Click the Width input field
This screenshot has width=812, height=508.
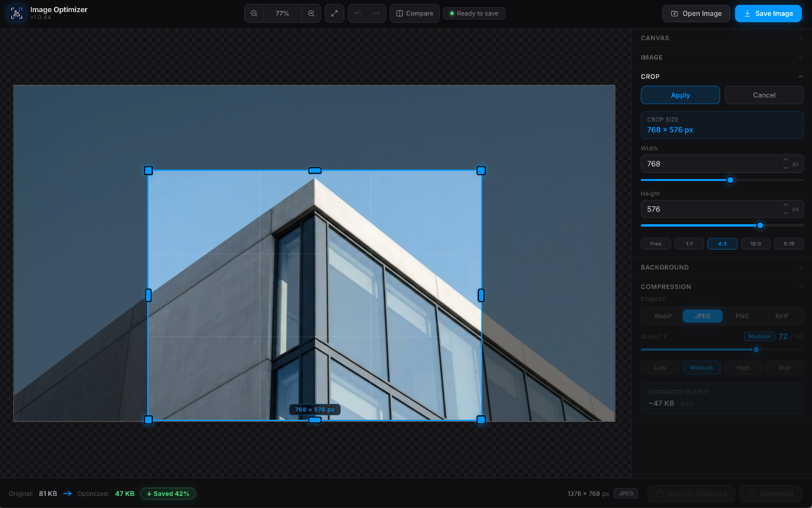pyautogui.click(x=722, y=164)
